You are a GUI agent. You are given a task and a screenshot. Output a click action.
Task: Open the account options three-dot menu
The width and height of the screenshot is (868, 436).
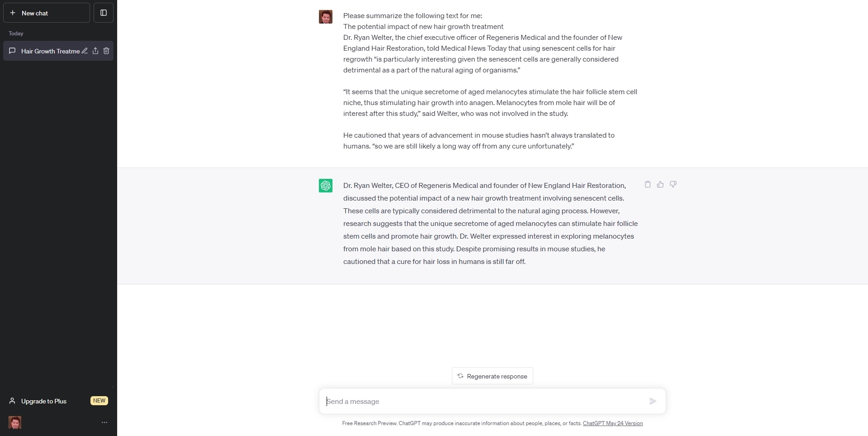click(104, 422)
